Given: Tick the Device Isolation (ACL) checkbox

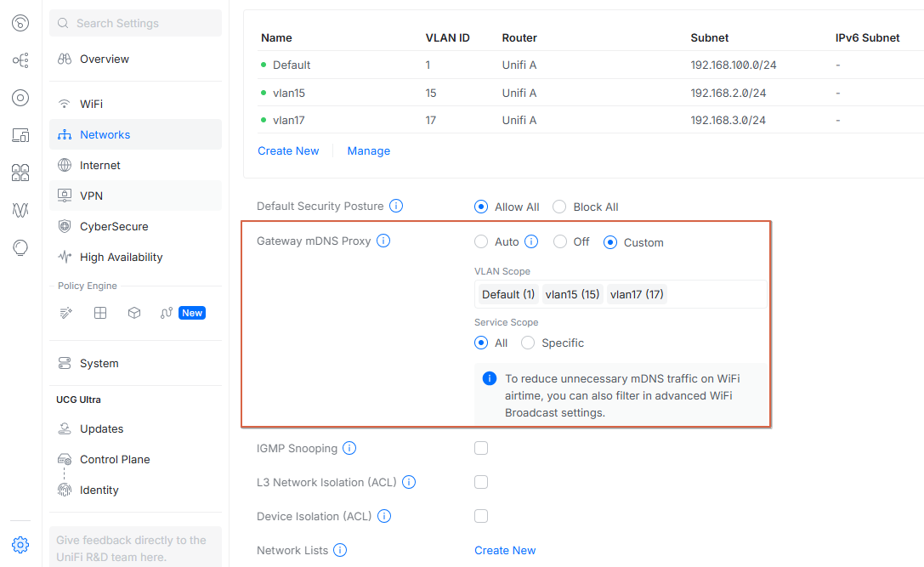Looking at the screenshot, I should 481,516.
